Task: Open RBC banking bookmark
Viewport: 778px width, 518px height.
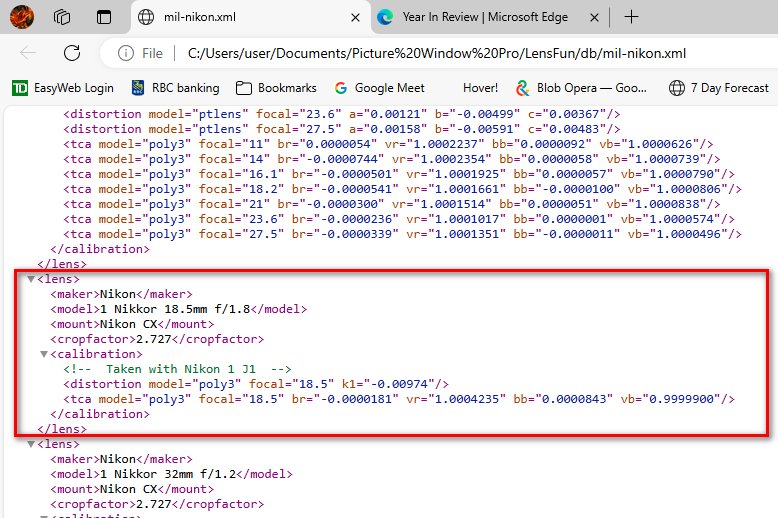Action: 175,88
